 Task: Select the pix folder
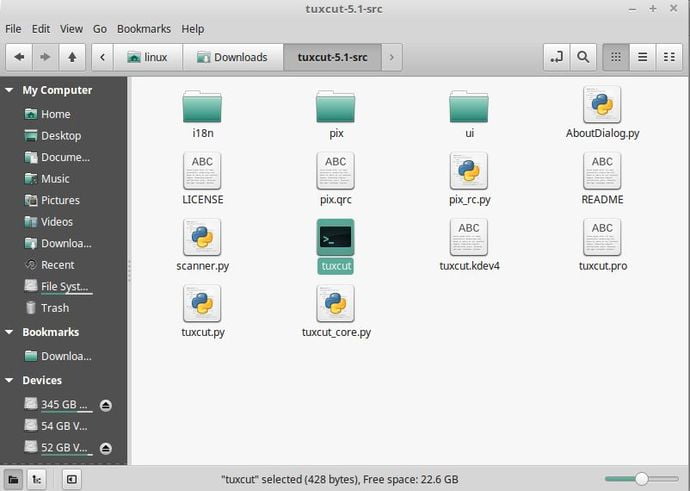coord(336,114)
